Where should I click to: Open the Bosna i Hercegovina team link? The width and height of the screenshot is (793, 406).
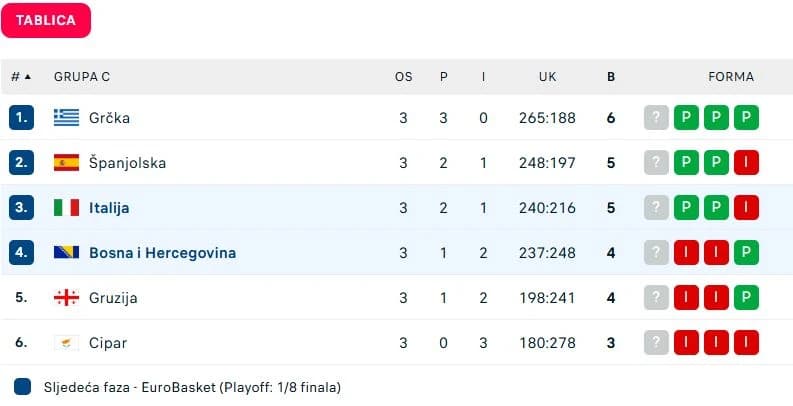tap(162, 253)
